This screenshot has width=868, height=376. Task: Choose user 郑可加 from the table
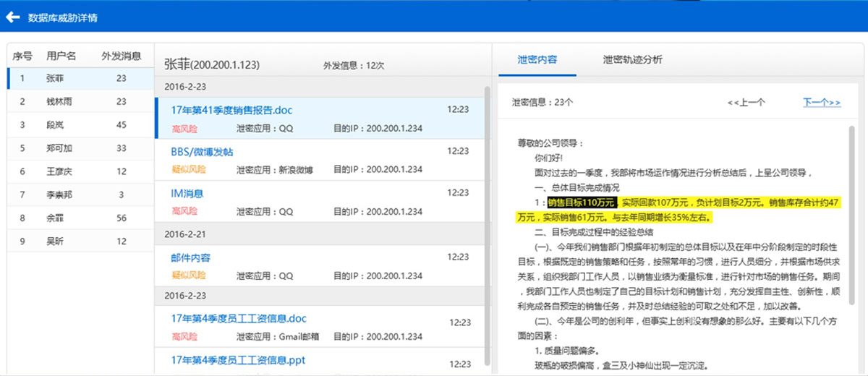pos(80,148)
